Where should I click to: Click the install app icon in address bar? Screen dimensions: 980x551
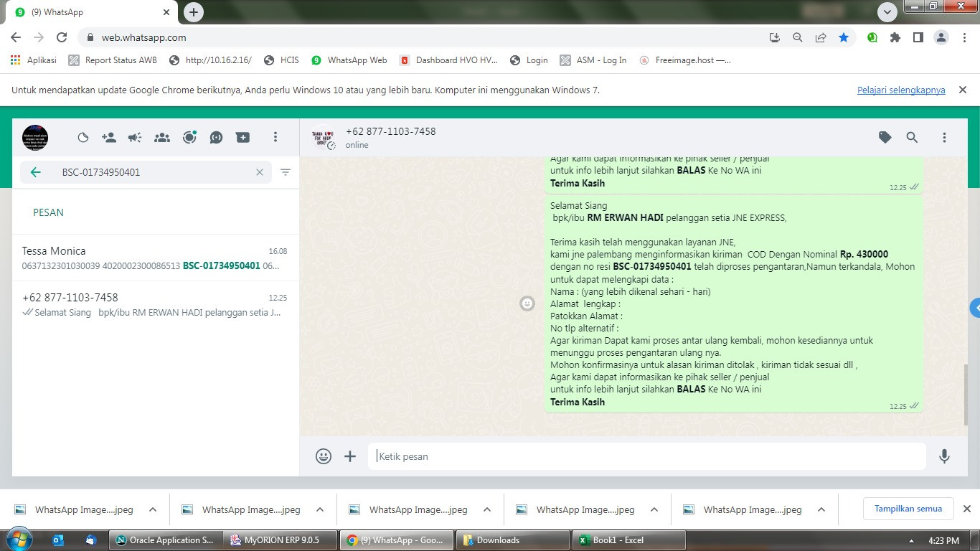pos(774,37)
